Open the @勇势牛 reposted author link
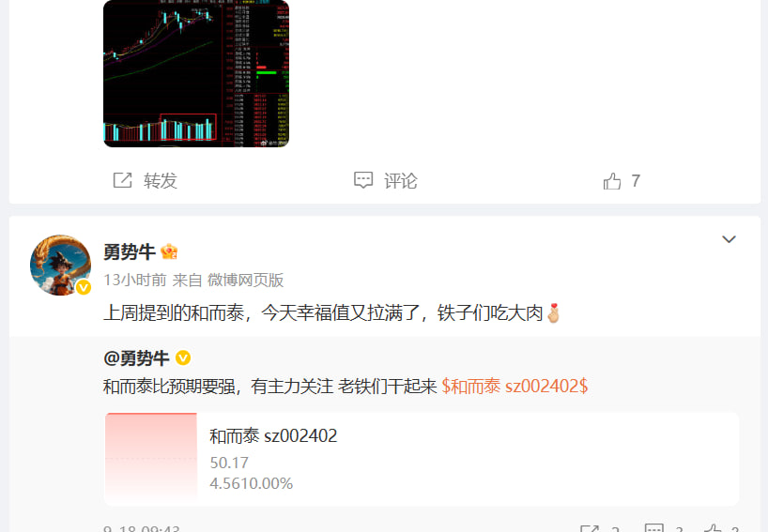Image resolution: width=768 pixels, height=532 pixels. coord(136,358)
